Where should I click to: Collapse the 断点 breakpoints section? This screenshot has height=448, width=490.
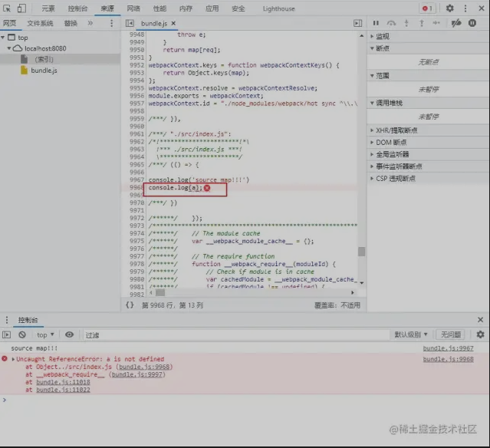pos(372,48)
